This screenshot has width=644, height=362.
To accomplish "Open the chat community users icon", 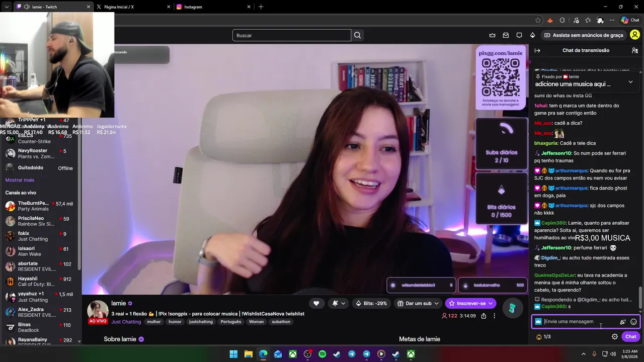I will coord(635,50).
